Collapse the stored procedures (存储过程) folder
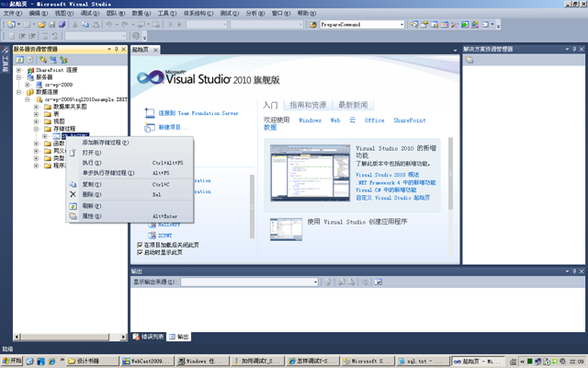 pos(37,129)
